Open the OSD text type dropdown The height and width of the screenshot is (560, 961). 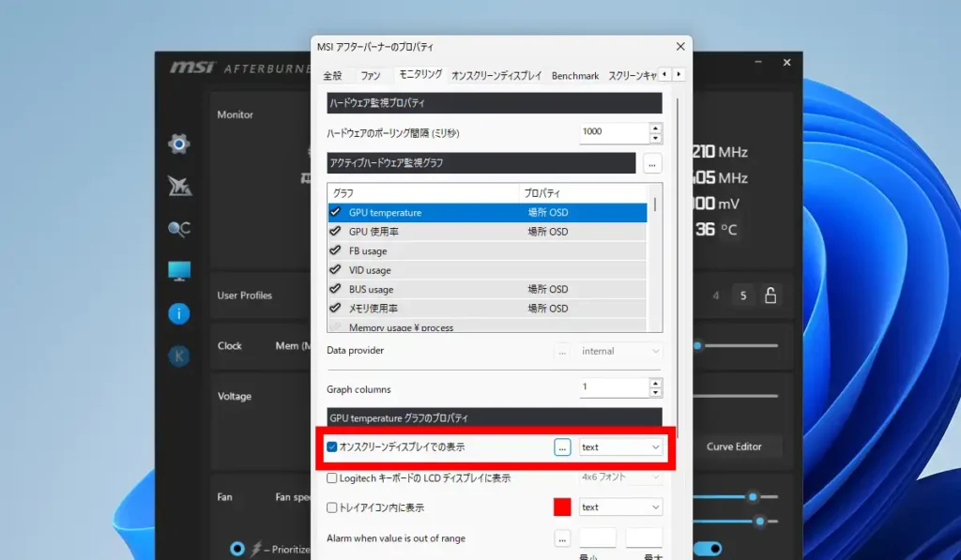click(620, 447)
